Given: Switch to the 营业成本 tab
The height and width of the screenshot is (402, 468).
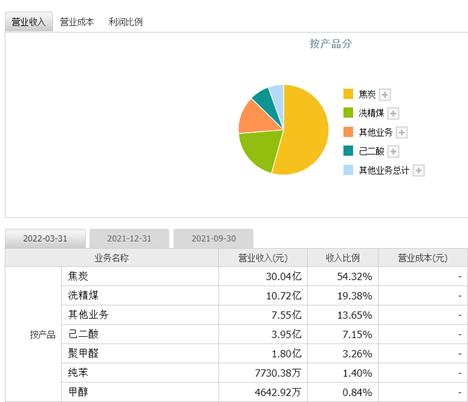Looking at the screenshot, I should point(77,22).
